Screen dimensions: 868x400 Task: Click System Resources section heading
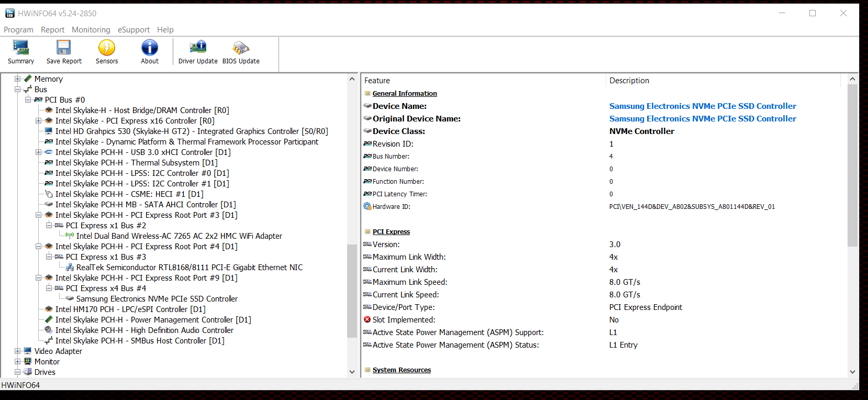pos(402,370)
